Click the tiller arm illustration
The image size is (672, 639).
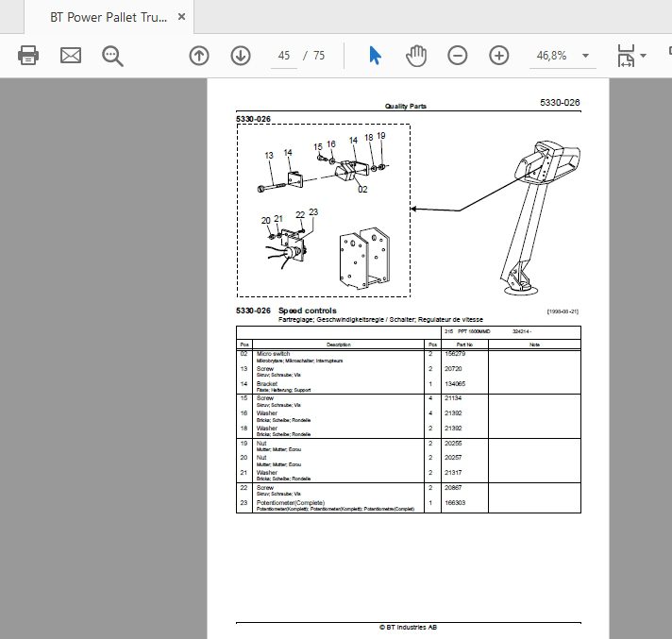tap(540, 218)
